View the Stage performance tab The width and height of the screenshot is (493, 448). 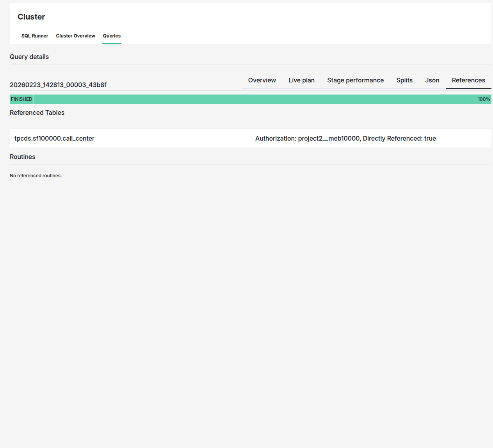355,80
